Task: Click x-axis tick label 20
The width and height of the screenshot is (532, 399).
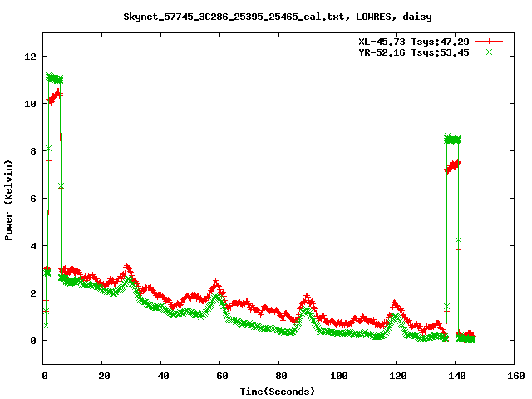Action: [104, 376]
